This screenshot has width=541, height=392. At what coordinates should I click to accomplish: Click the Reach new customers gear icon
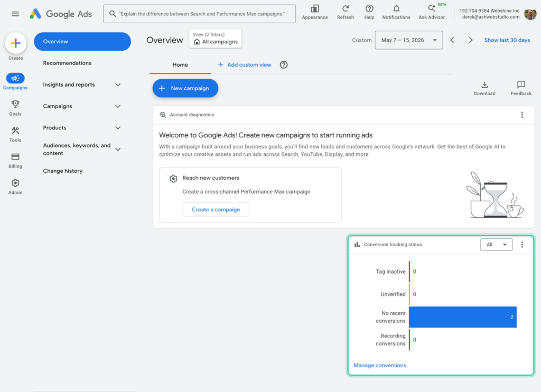pos(173,179)
